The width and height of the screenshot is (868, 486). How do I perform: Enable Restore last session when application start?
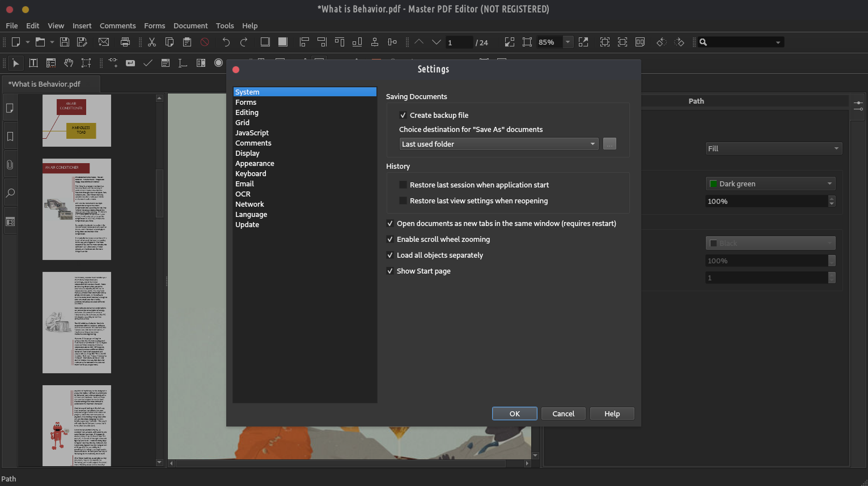(x=403, y=185)
